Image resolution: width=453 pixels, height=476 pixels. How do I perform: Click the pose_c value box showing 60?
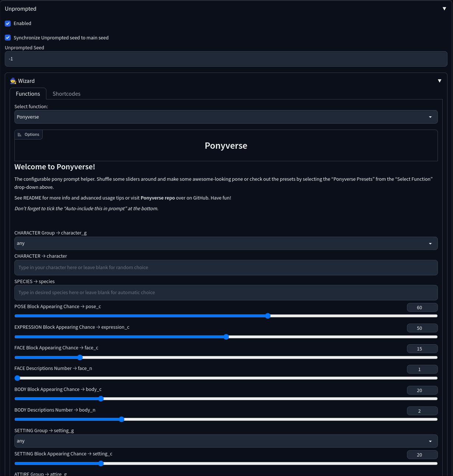(x=422, y=307)
